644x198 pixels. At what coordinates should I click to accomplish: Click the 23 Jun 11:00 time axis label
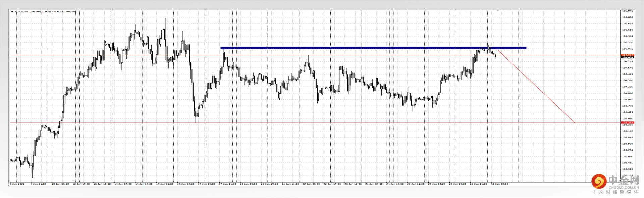pos(353,184)
